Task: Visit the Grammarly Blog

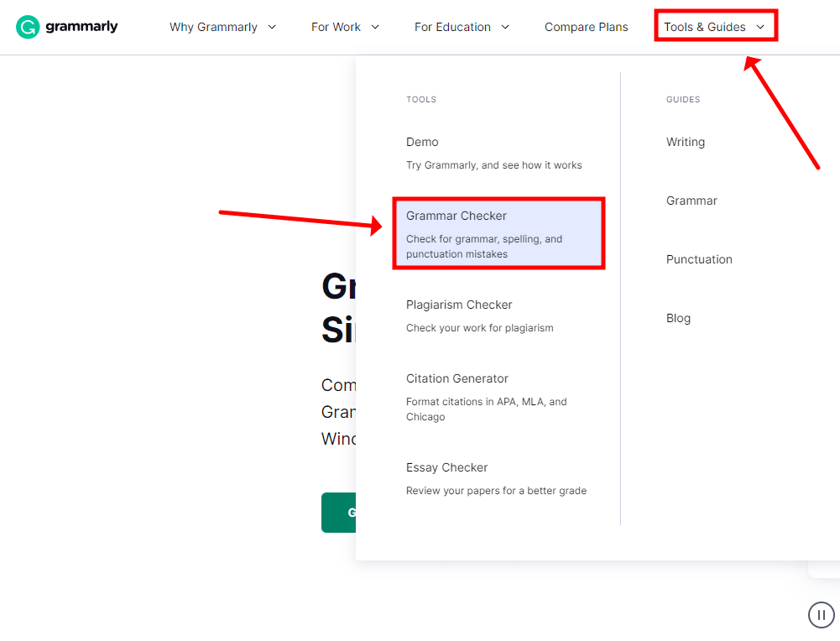Action: [678, 318]
